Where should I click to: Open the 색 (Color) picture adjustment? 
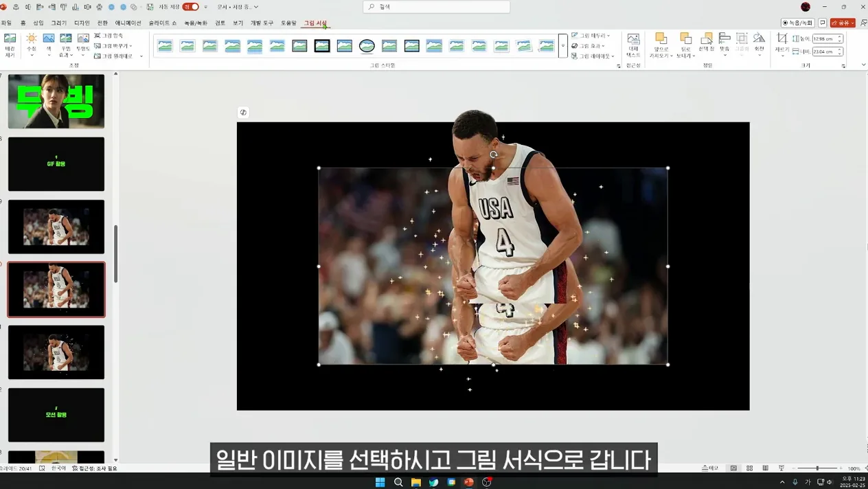tap(49, 45)
